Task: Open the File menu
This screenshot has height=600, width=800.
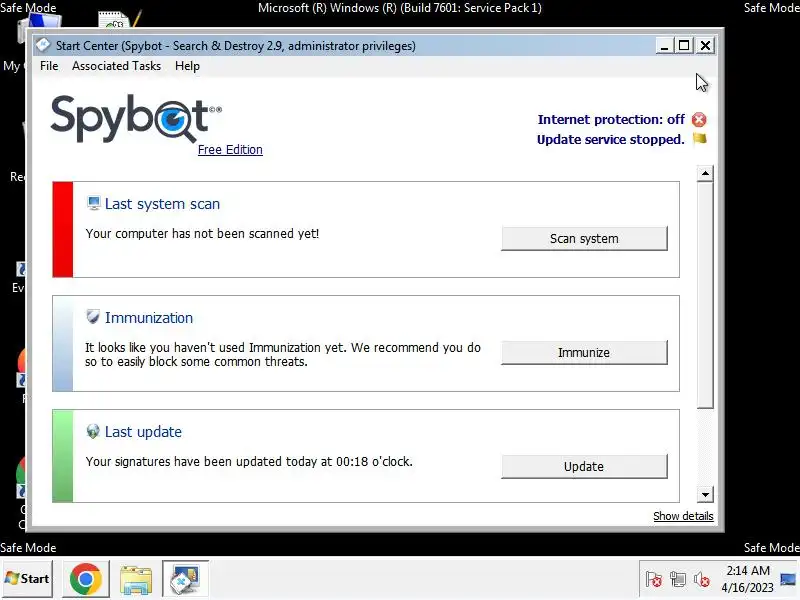Action: [x=49, y=66]
